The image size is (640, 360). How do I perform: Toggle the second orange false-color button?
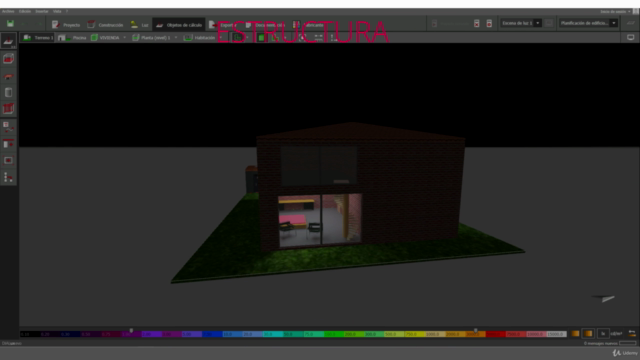pos(588,333)
